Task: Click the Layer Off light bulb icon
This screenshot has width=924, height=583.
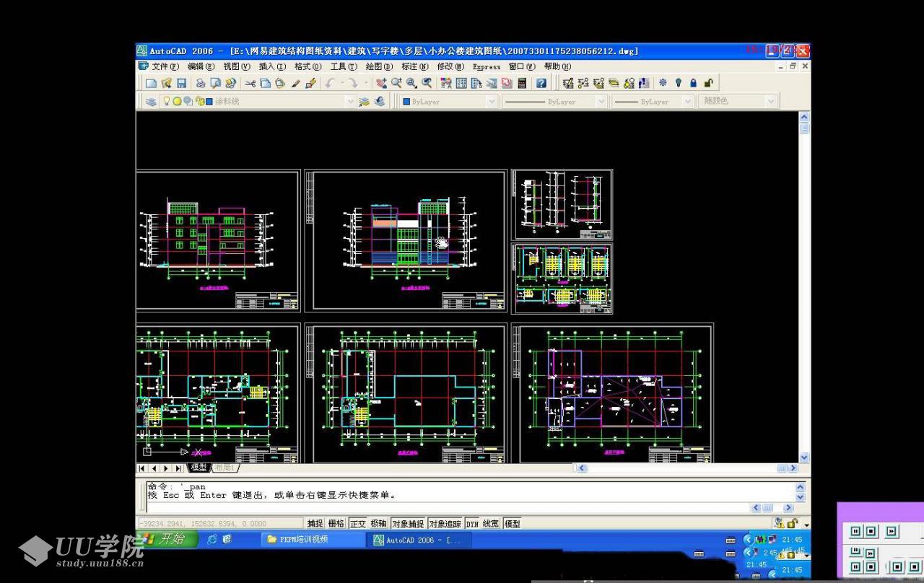Action: (x=678, y=84)
